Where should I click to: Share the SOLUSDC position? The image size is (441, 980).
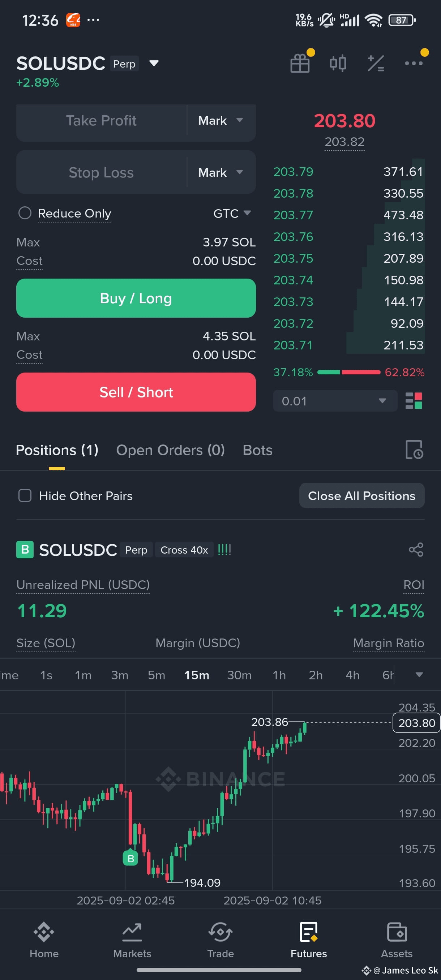[415, 550]
